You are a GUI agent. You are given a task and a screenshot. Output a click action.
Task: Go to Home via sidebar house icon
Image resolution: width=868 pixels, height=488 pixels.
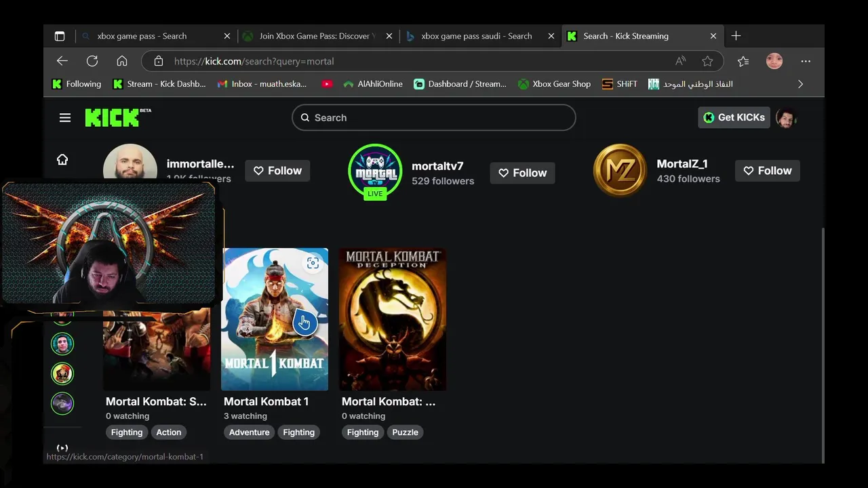[x=62, y=160]
